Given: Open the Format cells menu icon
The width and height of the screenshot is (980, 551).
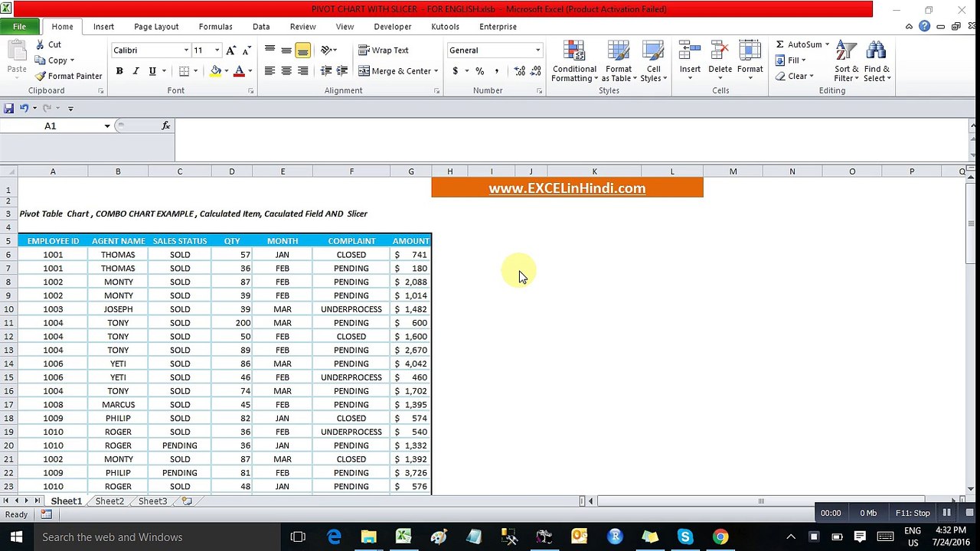Looking at the screenshot, I should pyautogui.click(x=750, y=52).
